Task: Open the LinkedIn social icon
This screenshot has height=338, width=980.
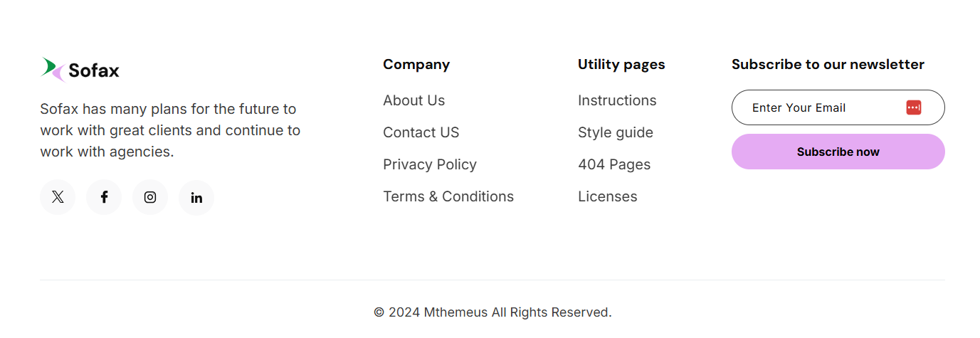Action: tap(196, 197)
